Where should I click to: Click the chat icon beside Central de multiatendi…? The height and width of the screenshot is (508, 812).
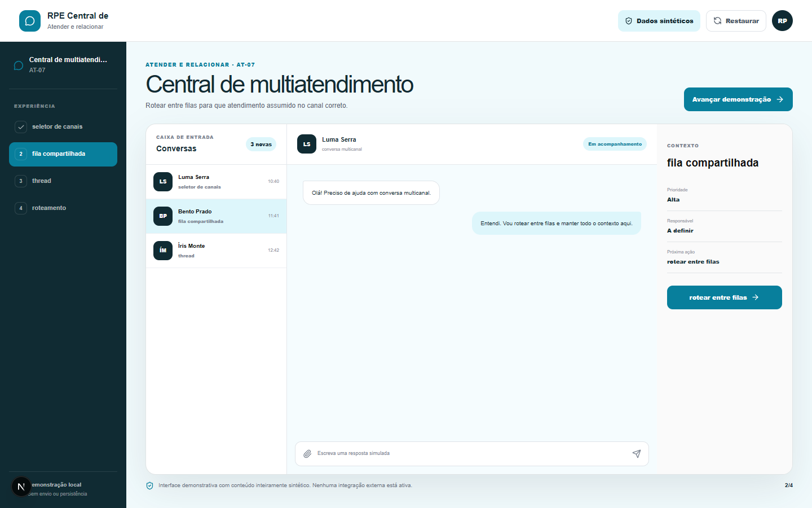click(19, 65)
